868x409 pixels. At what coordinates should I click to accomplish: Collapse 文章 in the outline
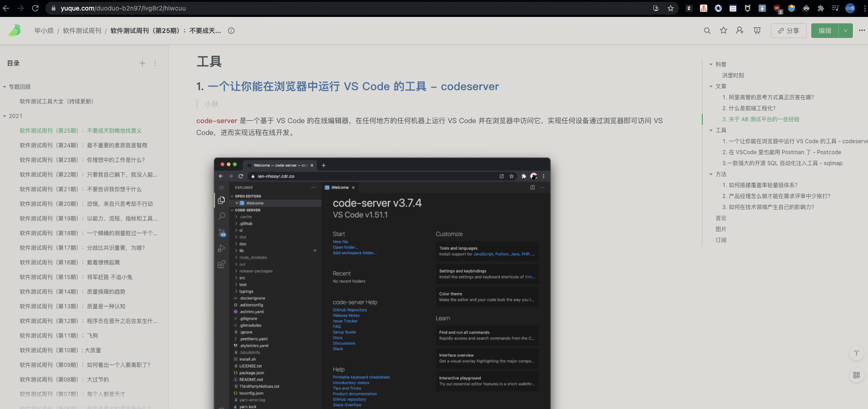click(x=711, y=86)
